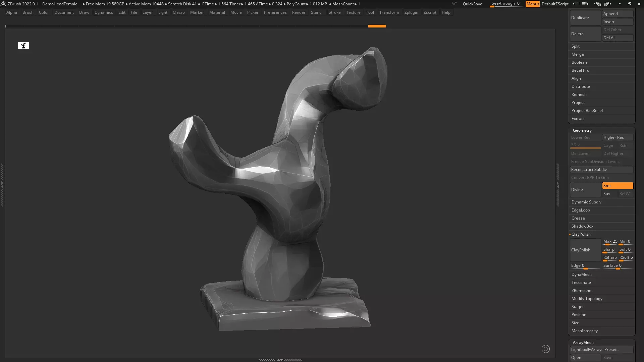Collapse the ClayPolish section

point(581,234)
